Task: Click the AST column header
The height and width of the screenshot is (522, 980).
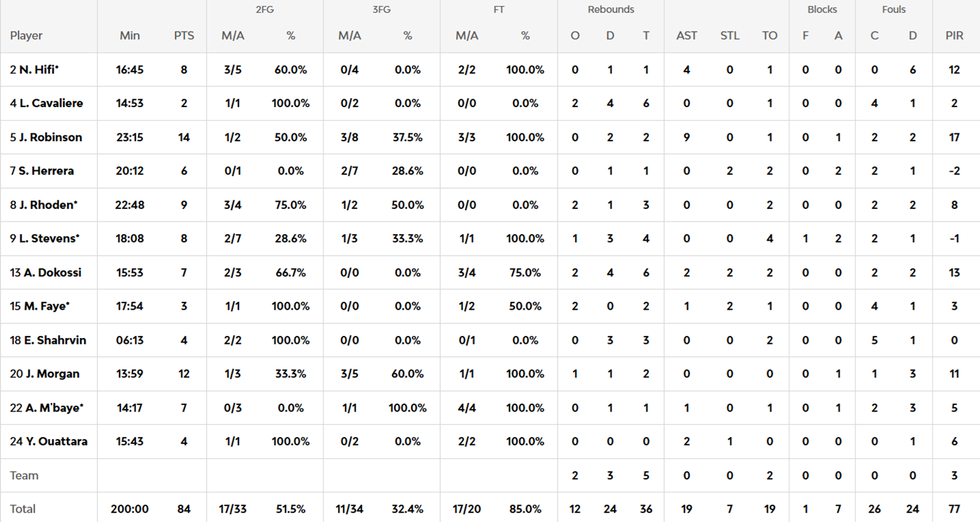Action: coord(686,36)
